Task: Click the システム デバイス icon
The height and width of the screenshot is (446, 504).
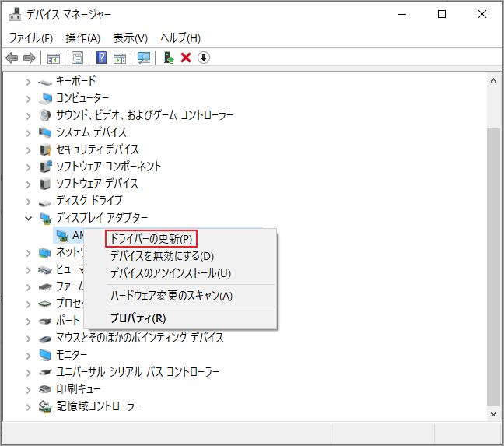Action: (x=45, y=132)
